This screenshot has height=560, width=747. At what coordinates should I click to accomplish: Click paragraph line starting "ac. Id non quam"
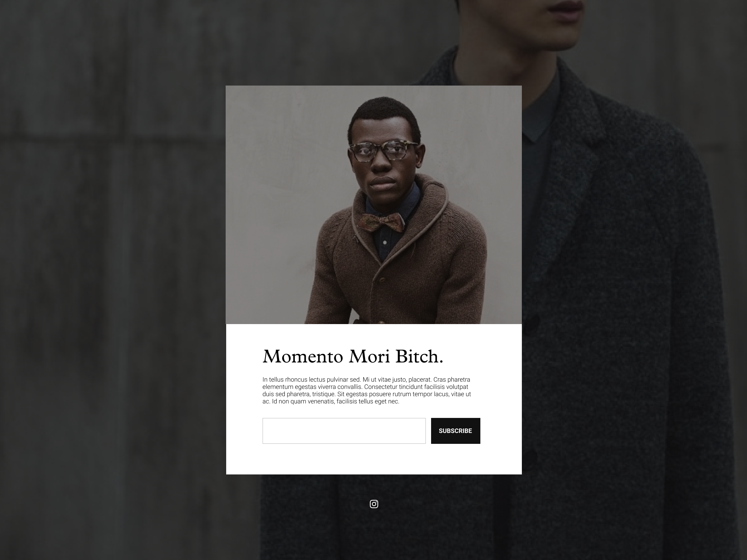click(x=331, y=401)
